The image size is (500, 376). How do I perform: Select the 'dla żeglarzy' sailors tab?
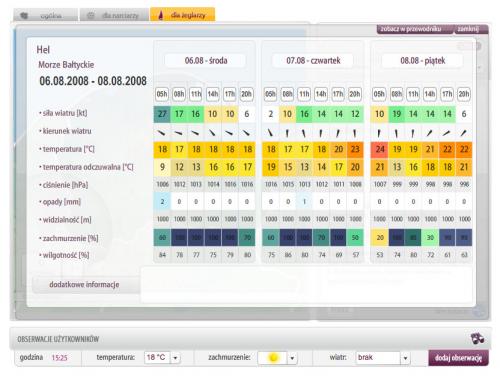[x=183, y=15]
